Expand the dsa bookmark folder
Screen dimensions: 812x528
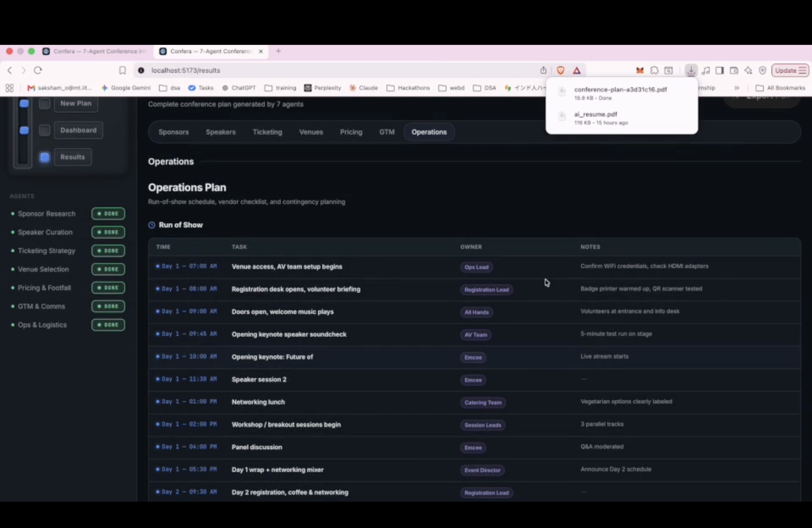click(x=170, y=88)
